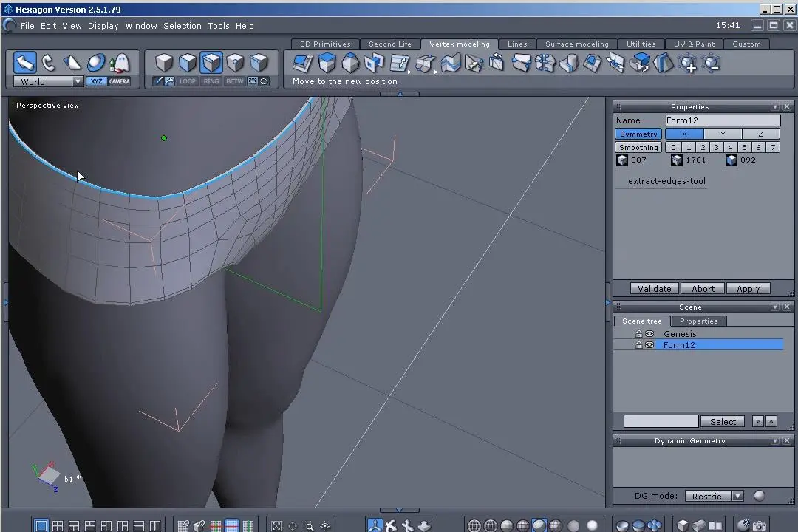Enable Y axis symmetry
This screenshot has height=532, width=798.
point(723,134)
